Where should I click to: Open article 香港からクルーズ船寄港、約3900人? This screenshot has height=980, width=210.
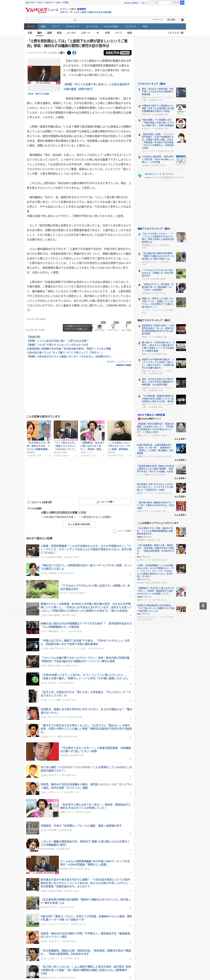tap(86, 607)
